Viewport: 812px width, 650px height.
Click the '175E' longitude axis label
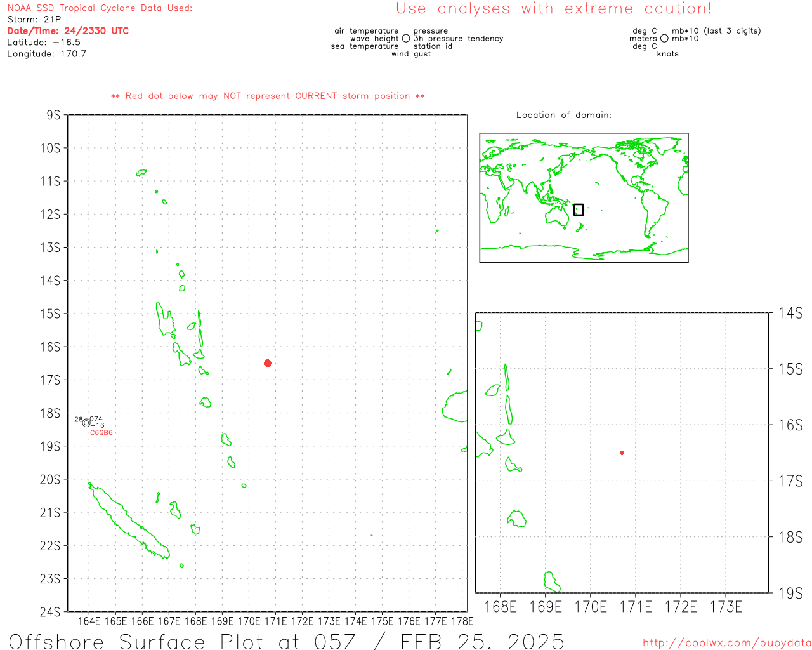[x=382, y=621]
